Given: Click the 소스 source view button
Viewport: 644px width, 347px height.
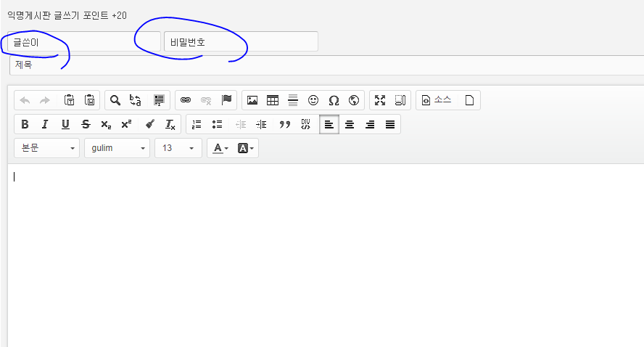Looking at the screenshot, I should coord(437,100).
